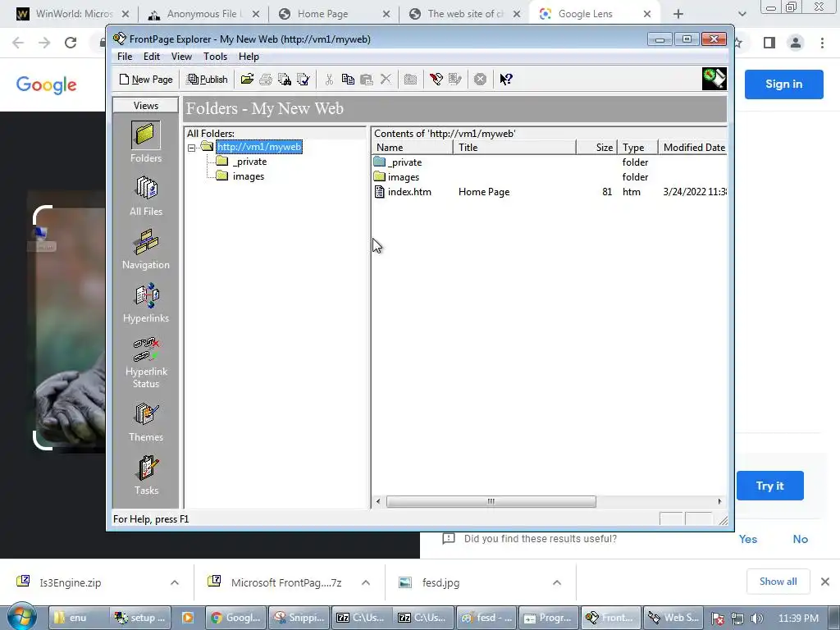Select images folder in All Folders tree
The width and height of the screenshot is (840, 630).
(x=249, y=176)
